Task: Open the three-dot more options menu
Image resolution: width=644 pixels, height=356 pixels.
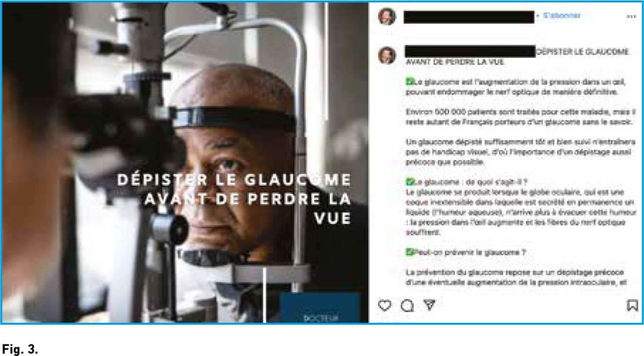Action: pyautogui.click(x=631, y=16)
